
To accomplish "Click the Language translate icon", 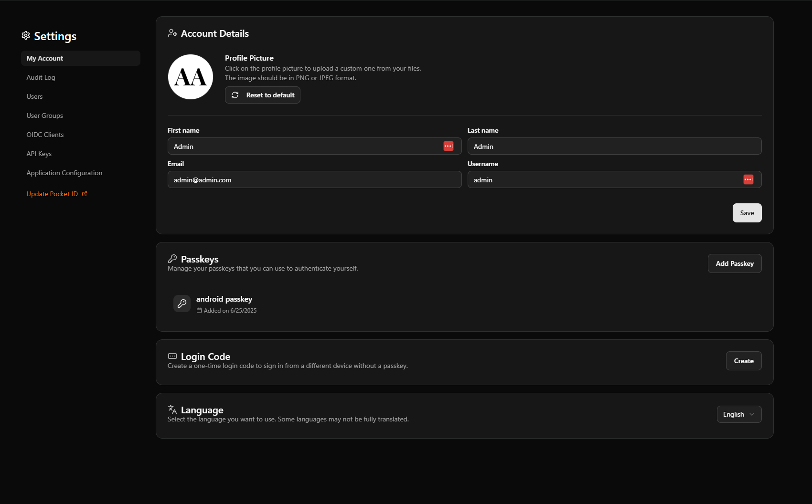I will point(172,409).
